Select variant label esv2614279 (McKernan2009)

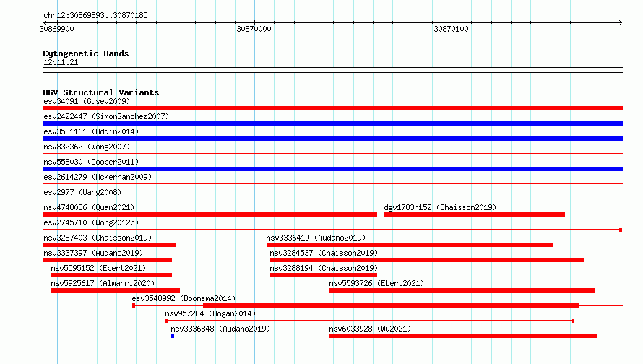(98, 177)
